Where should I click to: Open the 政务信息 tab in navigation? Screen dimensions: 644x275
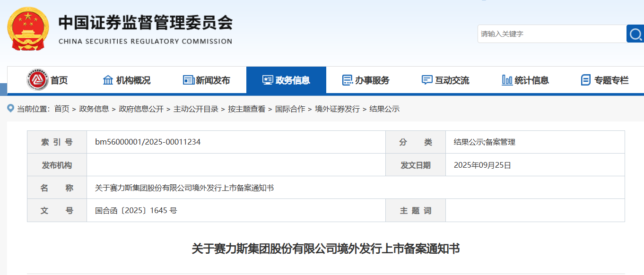(286, 80)
